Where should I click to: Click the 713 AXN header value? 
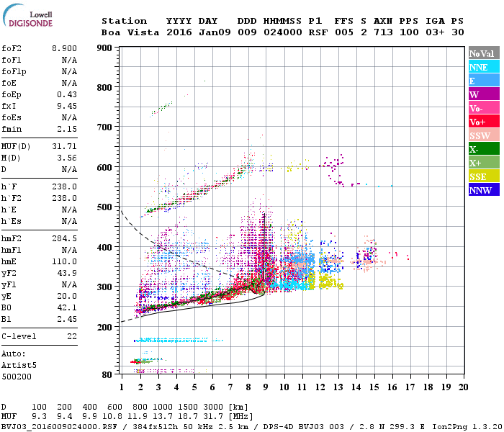tap(383, 32)
